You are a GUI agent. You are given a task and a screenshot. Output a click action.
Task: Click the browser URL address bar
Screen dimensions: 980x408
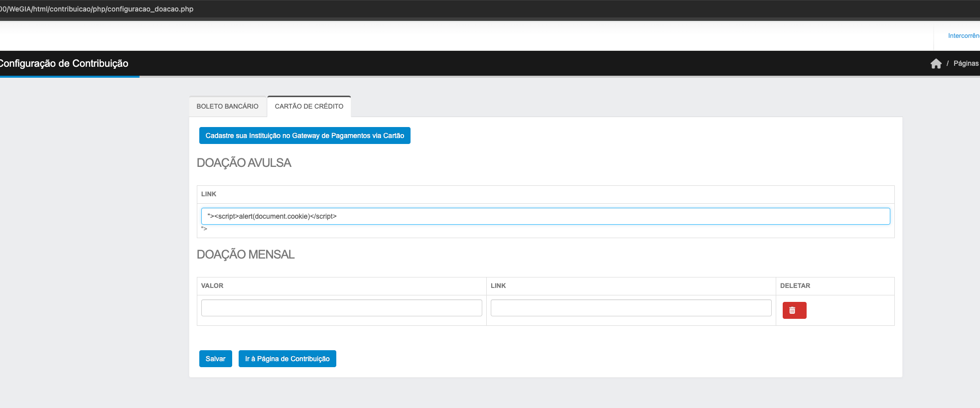coord(97,9)
